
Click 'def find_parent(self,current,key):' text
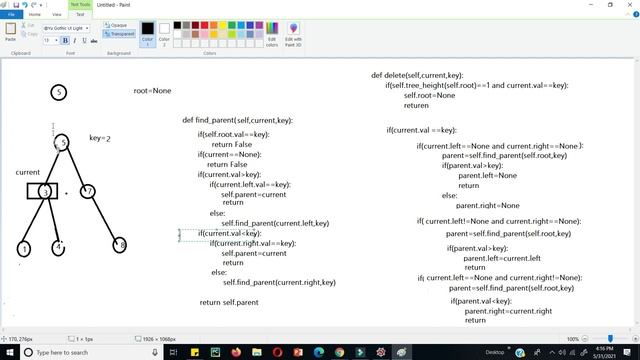tap(238, 120)
